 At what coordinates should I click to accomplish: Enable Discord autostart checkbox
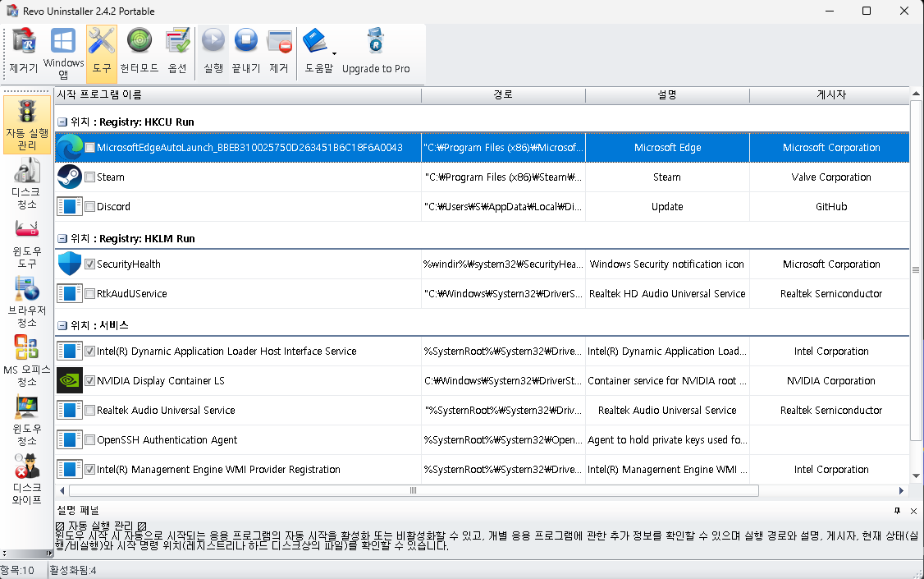[x=89, y=206]
